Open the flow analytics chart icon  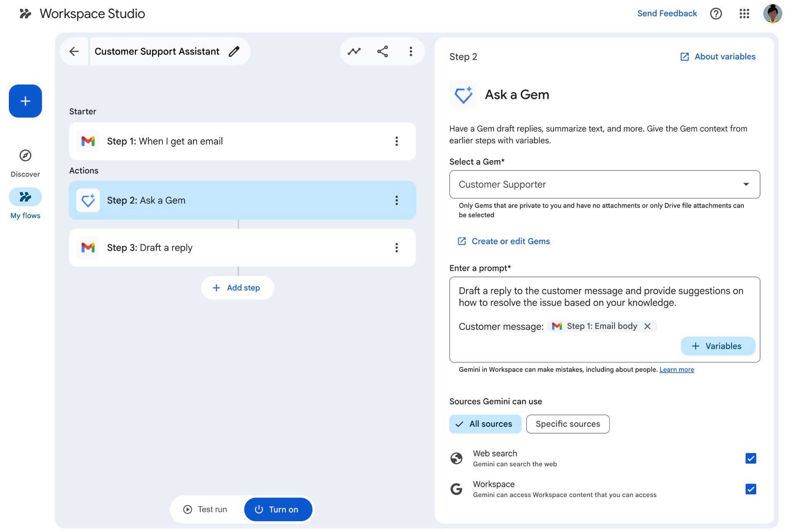[x=354, y=51]
